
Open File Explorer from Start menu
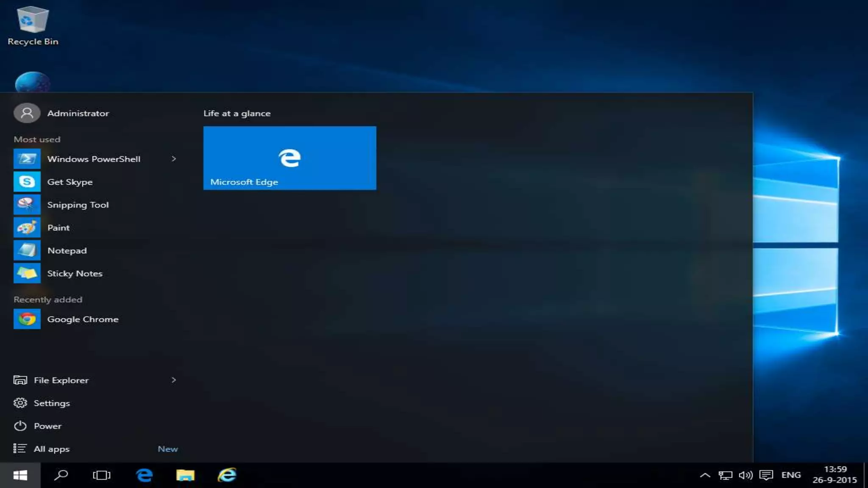[61, 380]
